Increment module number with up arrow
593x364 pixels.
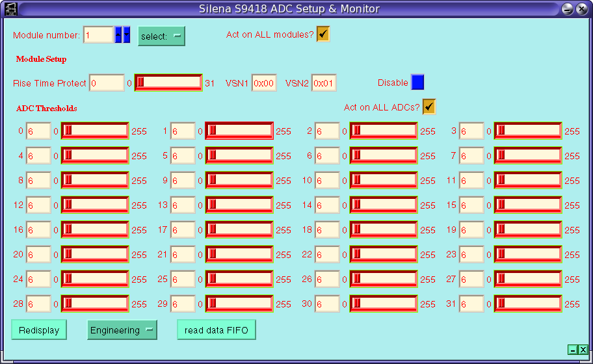[x=118, y=35]
